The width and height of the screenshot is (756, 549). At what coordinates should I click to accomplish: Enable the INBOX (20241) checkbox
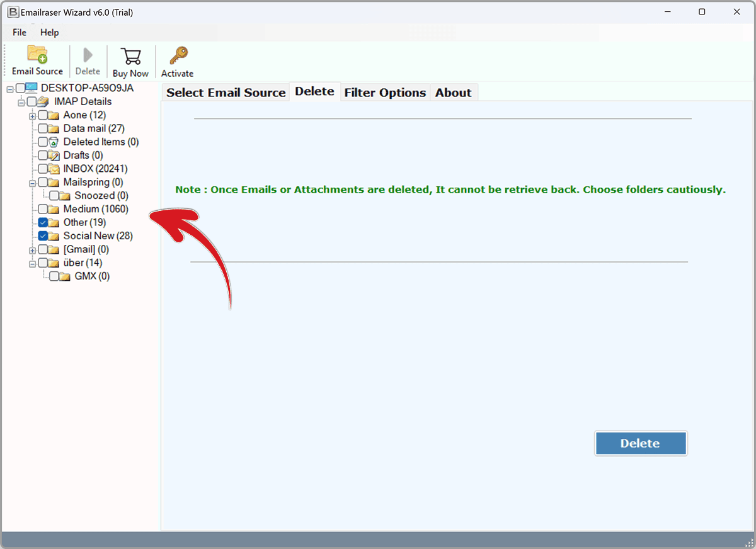(x=43, y=169)
